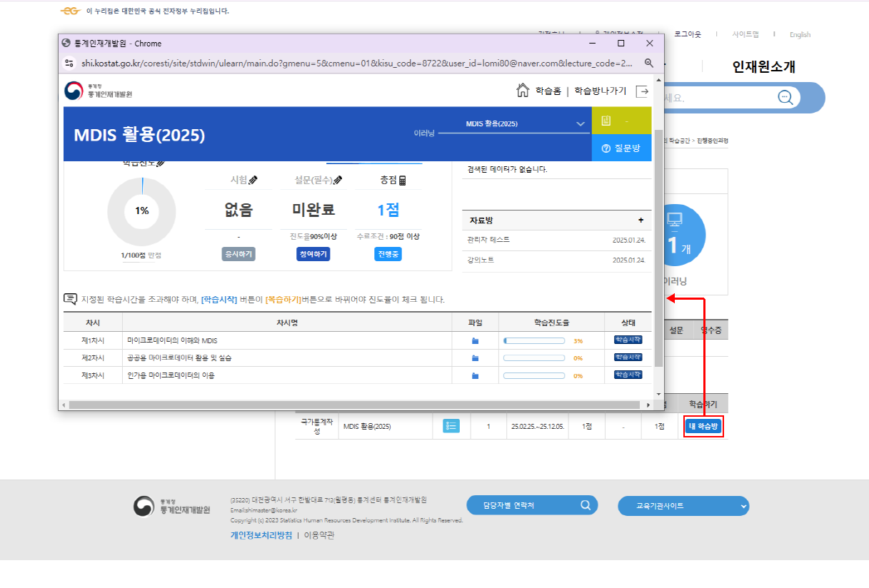Click the 내 학습방 button
869x588 pixels.
coord(703,427)
